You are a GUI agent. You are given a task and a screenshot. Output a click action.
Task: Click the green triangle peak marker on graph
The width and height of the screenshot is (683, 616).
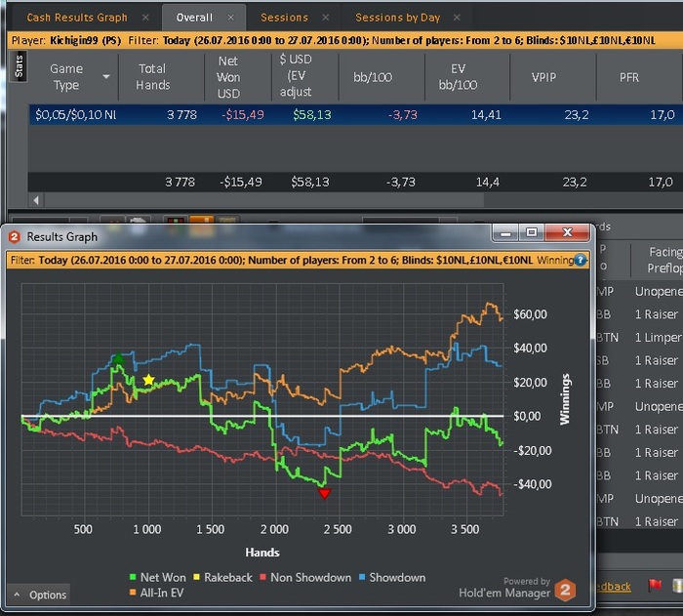118,359
